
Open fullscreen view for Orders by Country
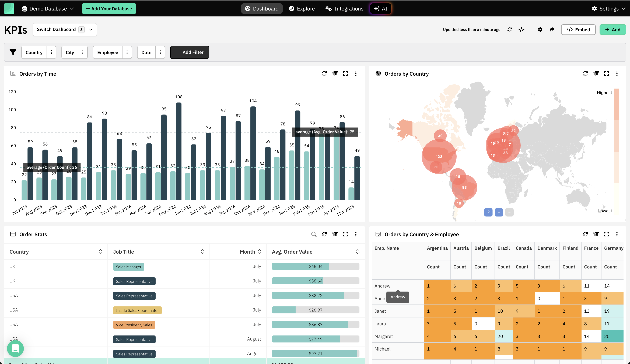coord(606,73)
